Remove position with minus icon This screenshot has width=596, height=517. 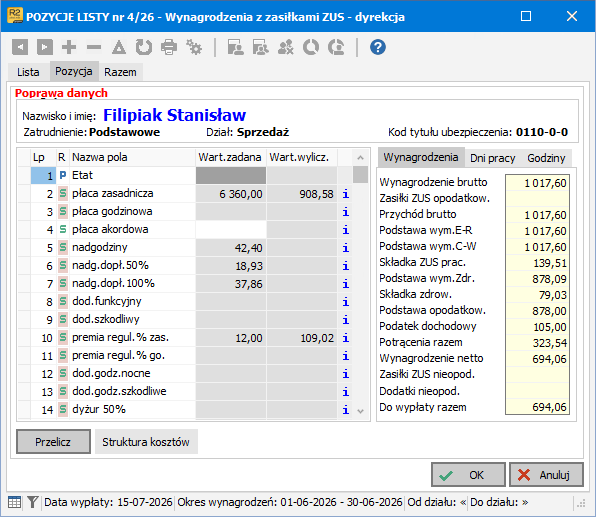(x=94, y=47)
